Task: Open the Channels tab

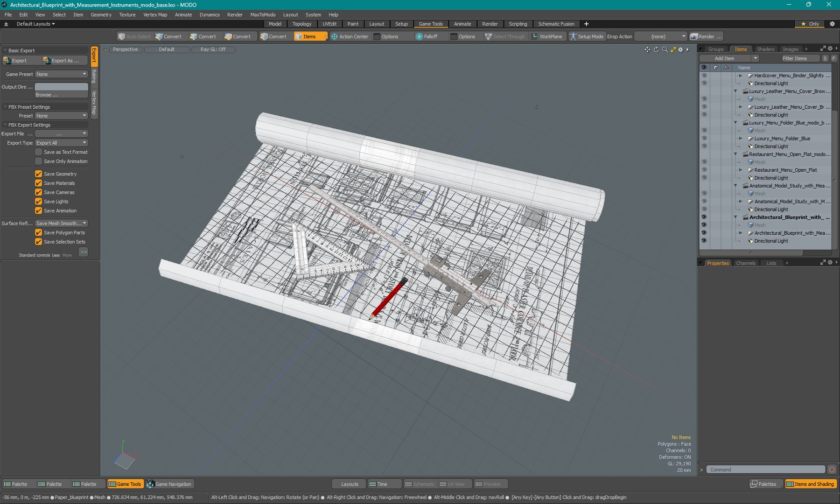Action: click(745, 263)
